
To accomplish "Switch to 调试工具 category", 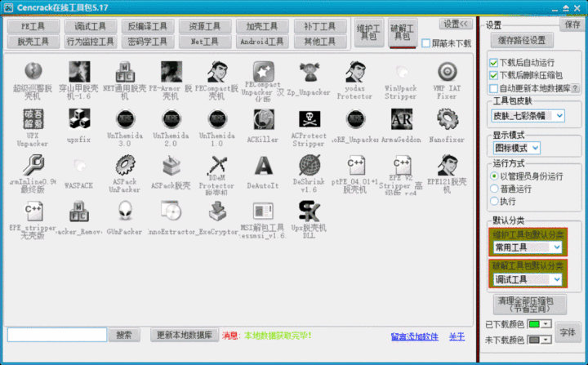I will 91,26.
